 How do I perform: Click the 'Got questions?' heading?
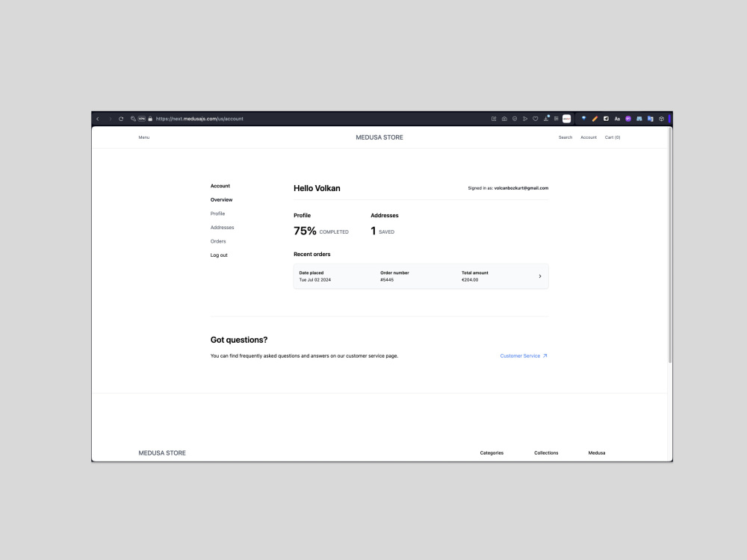click(239, 340)
